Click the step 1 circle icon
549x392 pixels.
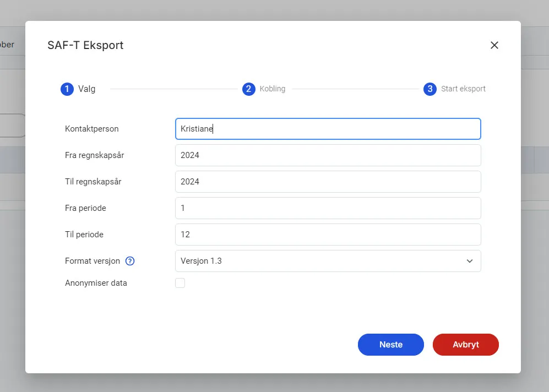(67, 89)
